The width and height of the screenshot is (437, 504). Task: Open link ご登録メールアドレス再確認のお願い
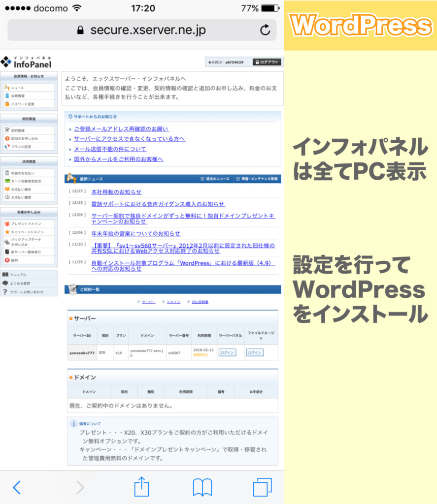point(121,129)
